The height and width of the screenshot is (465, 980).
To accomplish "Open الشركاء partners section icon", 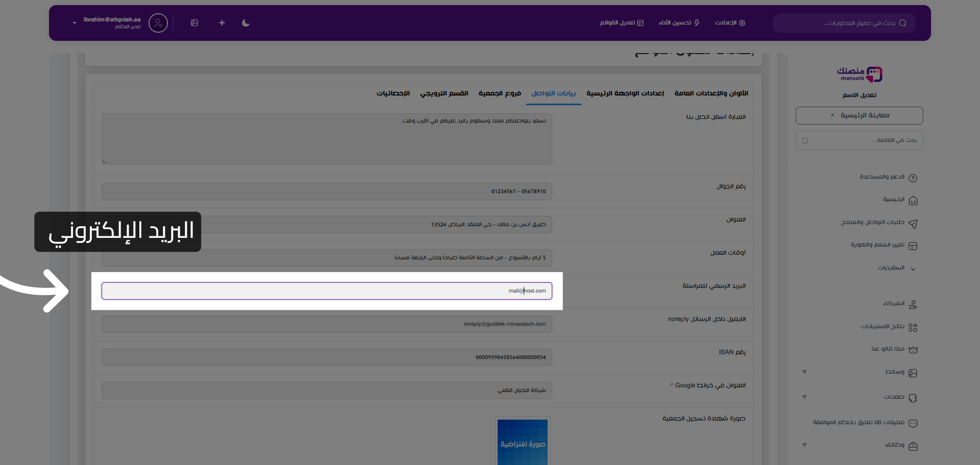I will tap(913, 304).
